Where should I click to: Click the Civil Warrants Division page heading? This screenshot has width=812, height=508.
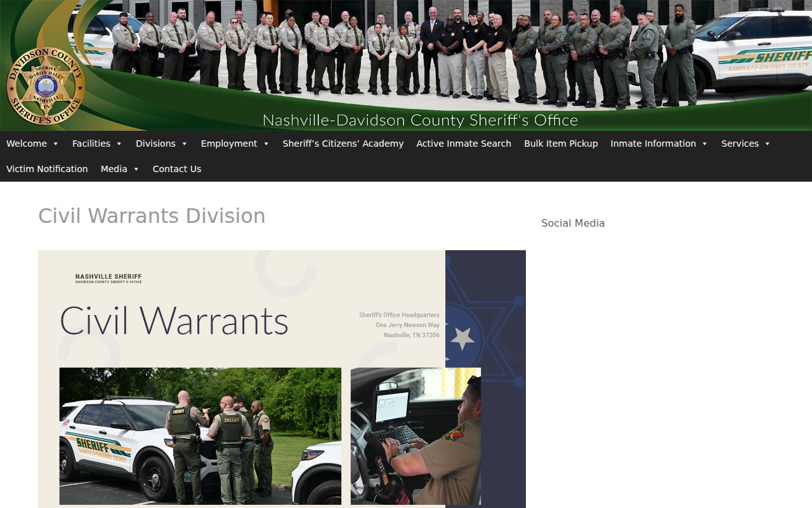pyautogui.click(x=152, y=216)
